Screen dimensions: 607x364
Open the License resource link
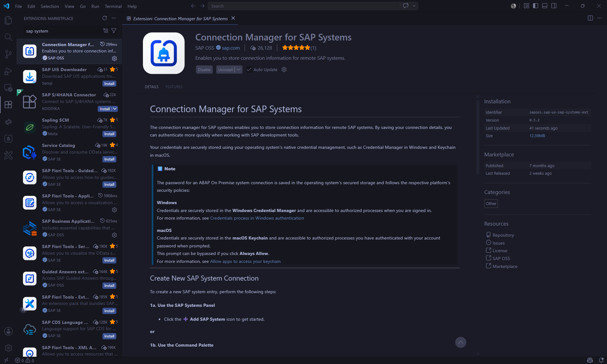[x=500, y=251]
